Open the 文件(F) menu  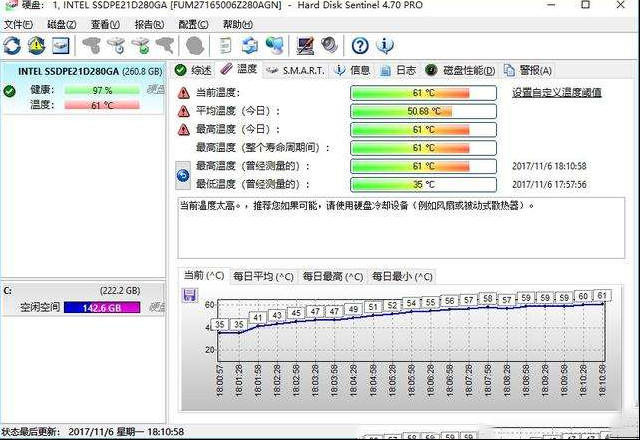(18, 24)
